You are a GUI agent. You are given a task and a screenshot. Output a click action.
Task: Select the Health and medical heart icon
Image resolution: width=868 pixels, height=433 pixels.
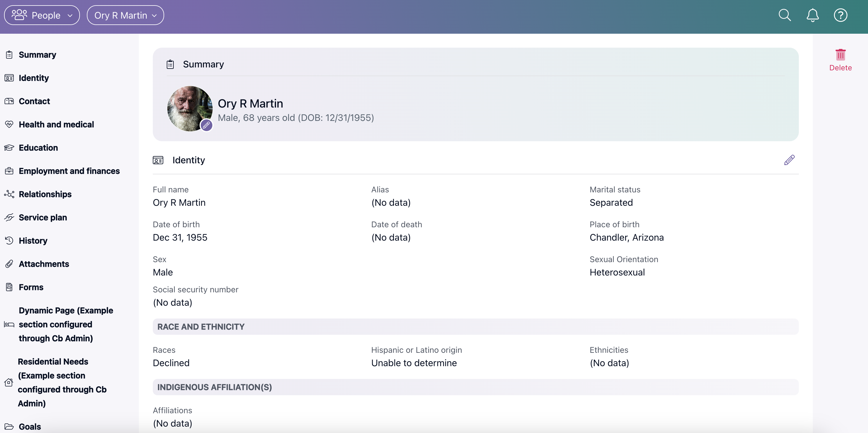coord(9,124)
